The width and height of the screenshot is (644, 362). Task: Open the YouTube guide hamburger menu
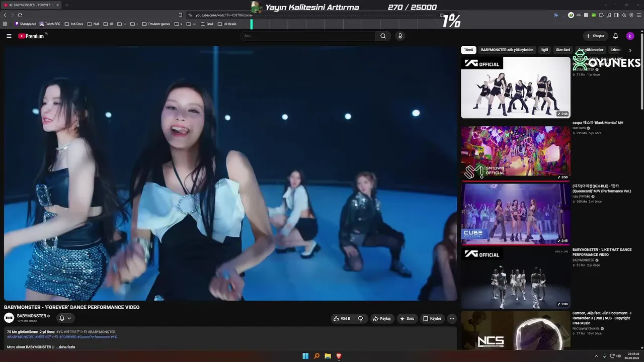[x=9, y=36]
